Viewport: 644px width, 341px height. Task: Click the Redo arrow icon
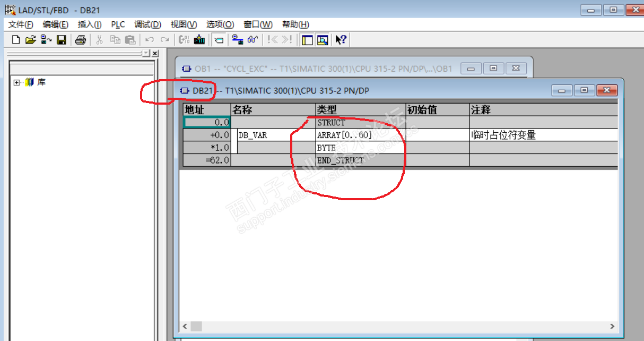click(x=164, y=40)
